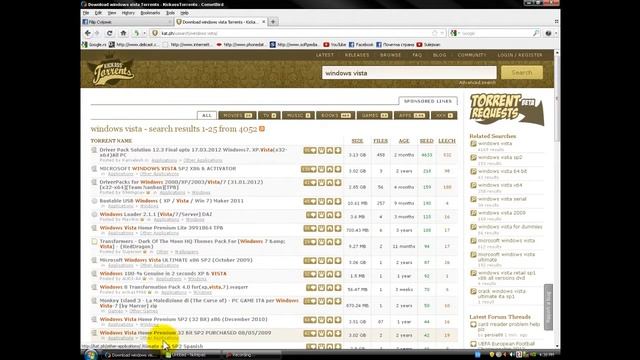Click the gold Search button

(522, 73)
